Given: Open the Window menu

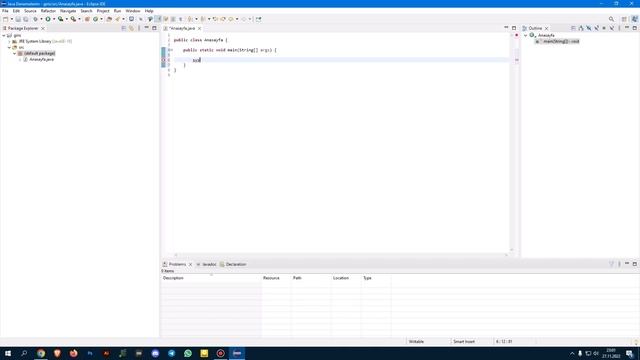Looking at the screenshot, I should pyautogui.click(x=133, y=11).
